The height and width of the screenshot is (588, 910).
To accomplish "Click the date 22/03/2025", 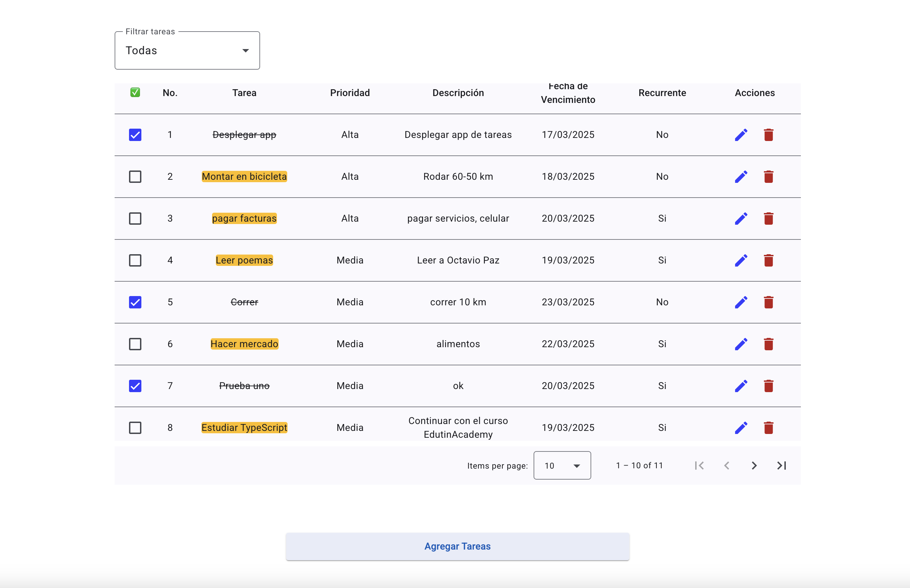I will (568, 344).
